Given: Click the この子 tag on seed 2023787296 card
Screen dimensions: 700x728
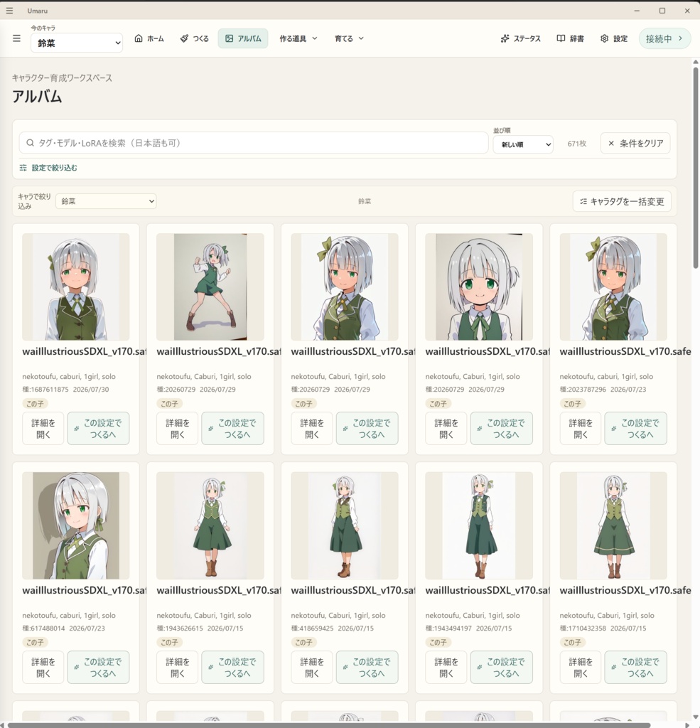Looking at the screenshot, I should coord(572,404).
